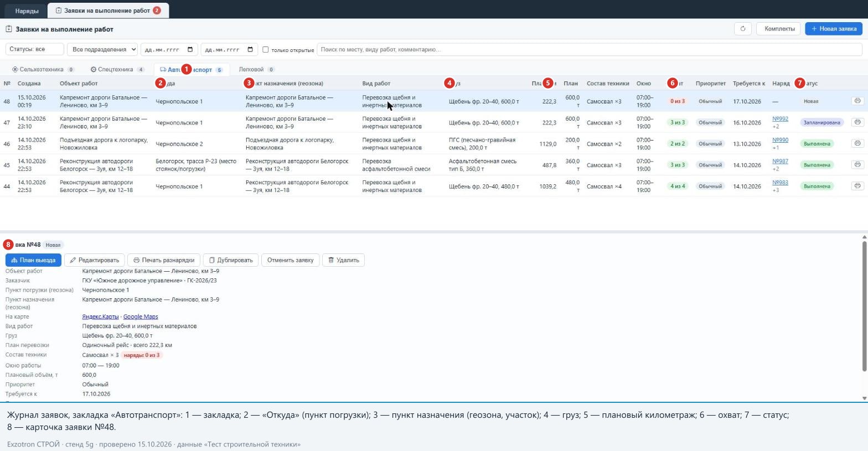Print request 46 using the row printer icon

click(x=857, y=143)
